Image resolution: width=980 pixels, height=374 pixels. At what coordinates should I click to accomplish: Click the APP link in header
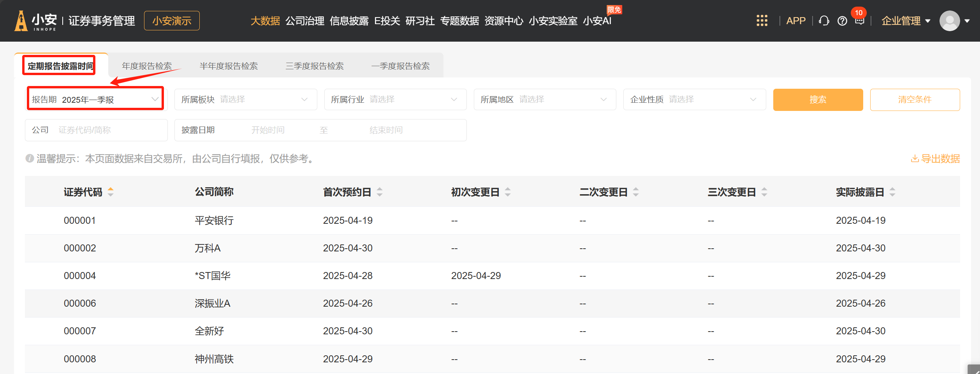pyautogui.click(x=796, y=21)
